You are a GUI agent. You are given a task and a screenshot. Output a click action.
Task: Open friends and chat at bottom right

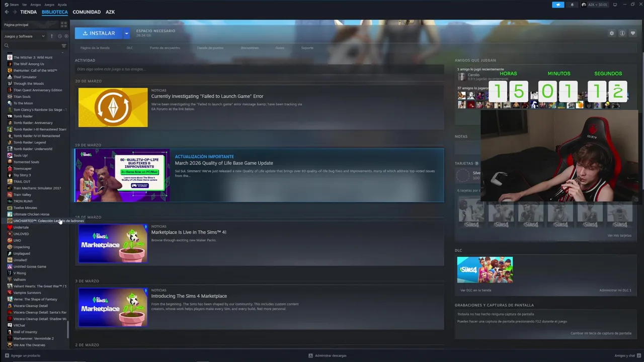point(627,355)
